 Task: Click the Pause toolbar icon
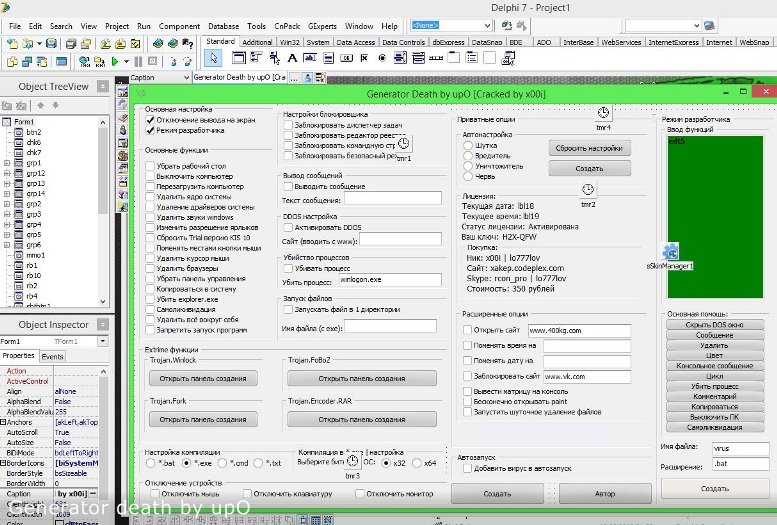138,61
